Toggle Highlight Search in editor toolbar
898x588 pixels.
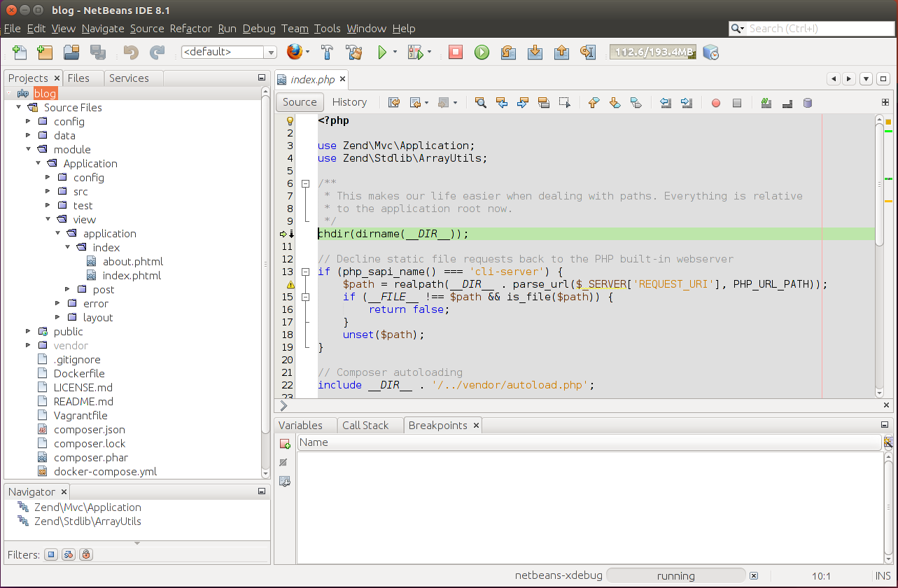point(544,102)
